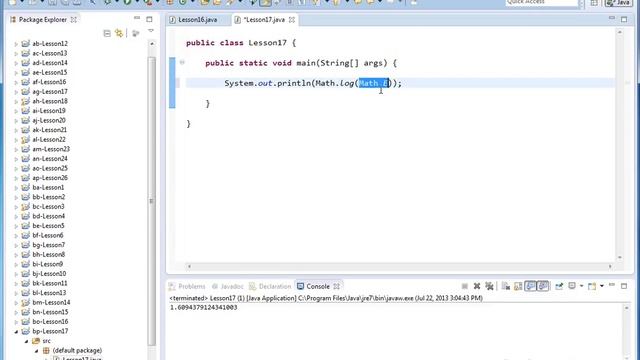Open Package Explorer View Menu triangle
This screenshot has height=360, width=640.
click(x=151, y=31)
